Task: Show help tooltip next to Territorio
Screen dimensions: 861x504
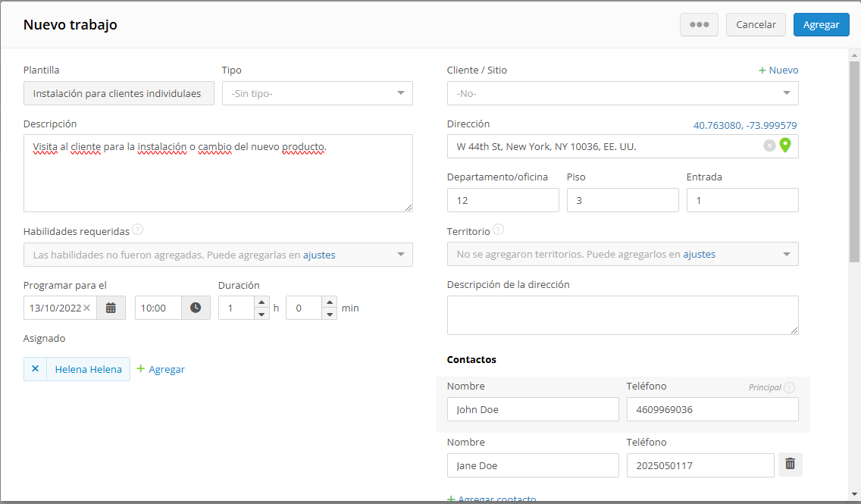Action: click(x=498, y=230)
